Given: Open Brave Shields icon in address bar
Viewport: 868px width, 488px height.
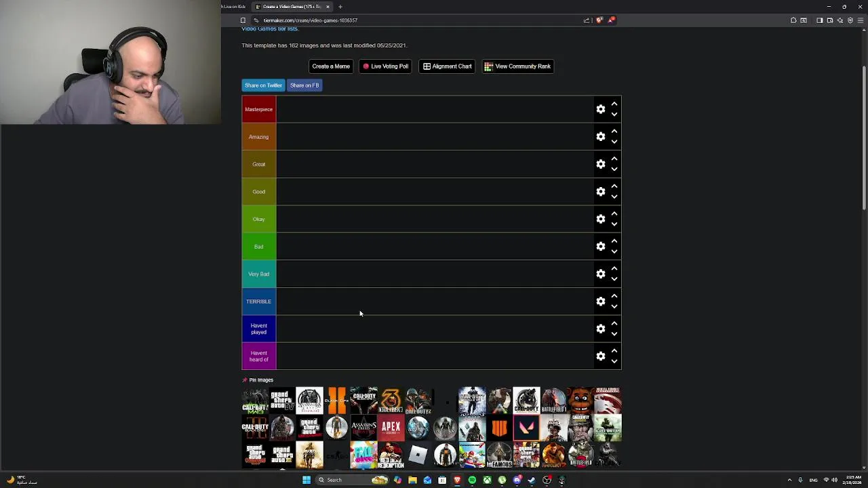Looking at the screenshot, I should tap(599, 20).
